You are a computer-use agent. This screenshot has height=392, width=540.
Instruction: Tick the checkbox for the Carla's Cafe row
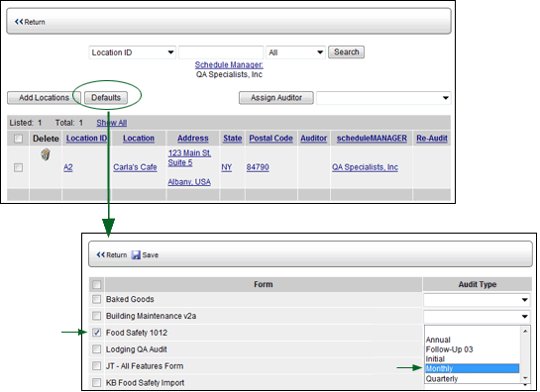point(18,167)
